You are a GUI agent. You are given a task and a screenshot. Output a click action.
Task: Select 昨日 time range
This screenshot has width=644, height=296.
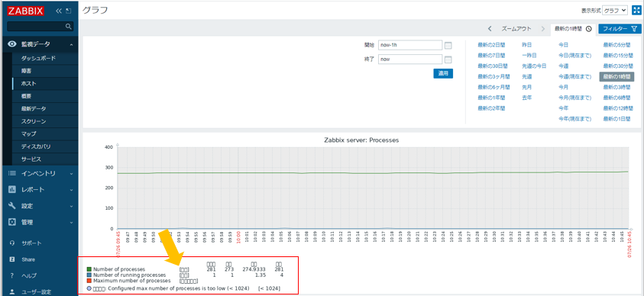coord(527,44)
